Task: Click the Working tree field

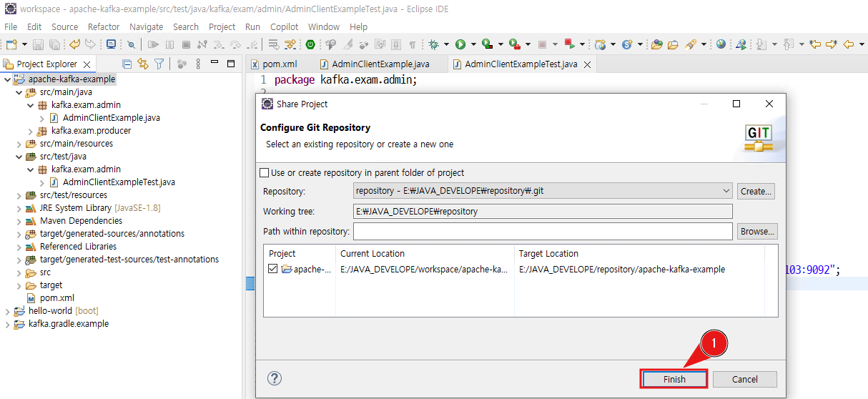Action: click(x=543, y=211)
